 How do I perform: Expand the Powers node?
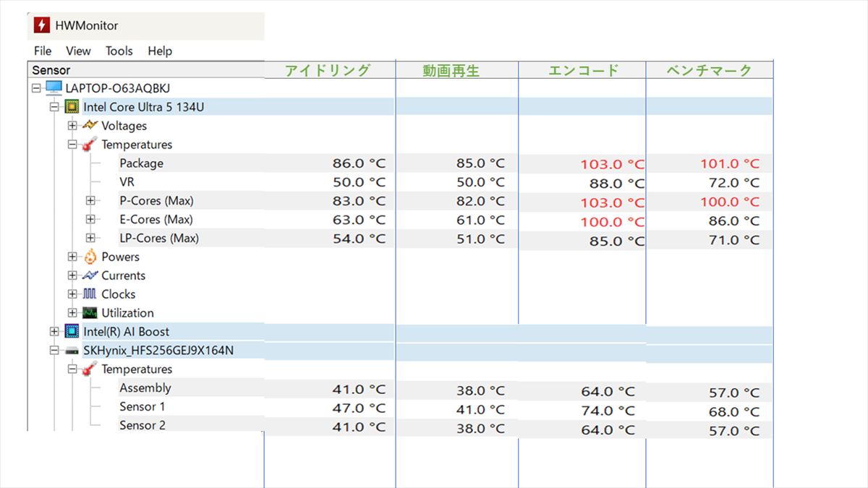[72, 257]
